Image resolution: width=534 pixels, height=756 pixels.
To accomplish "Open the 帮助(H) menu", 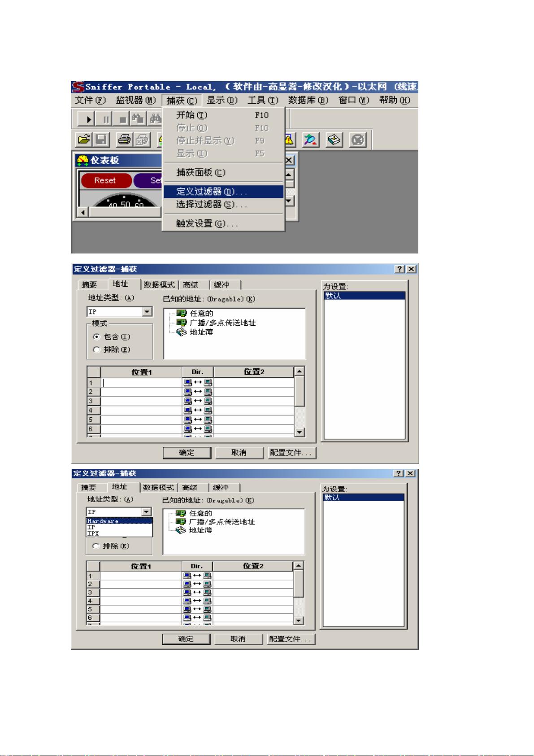I will [395, 101].
